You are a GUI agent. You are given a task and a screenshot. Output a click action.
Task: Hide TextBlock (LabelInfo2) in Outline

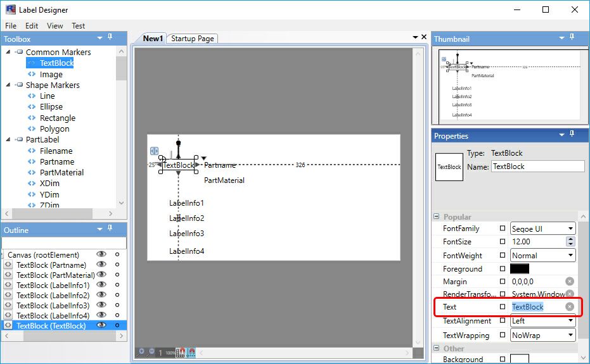pos(101,295)
